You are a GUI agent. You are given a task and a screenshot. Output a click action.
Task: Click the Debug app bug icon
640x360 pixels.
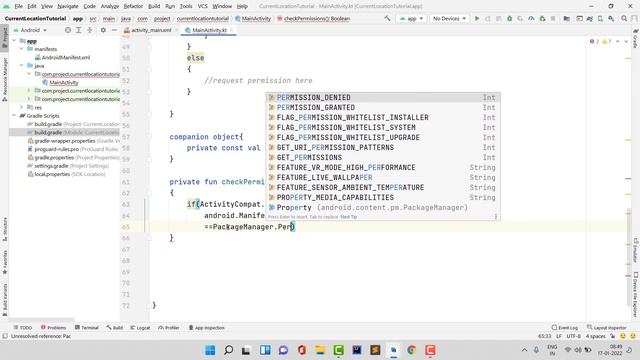[x=509, y=18]
